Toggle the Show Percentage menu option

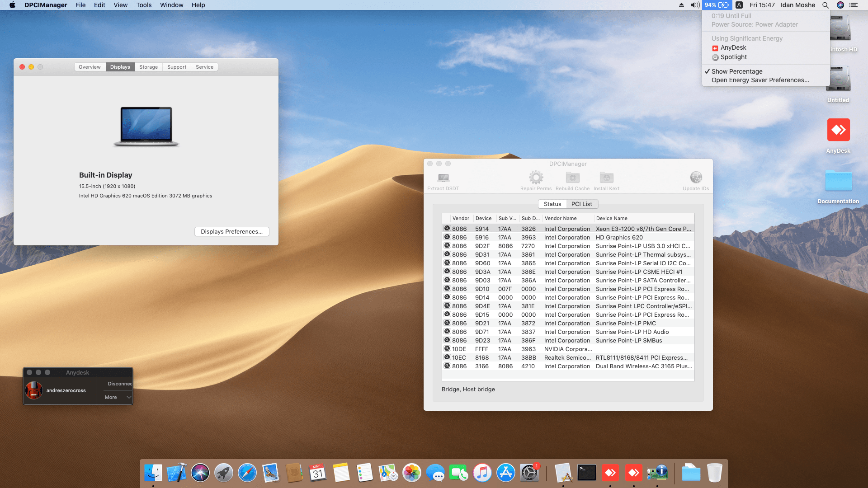point(737,71)
